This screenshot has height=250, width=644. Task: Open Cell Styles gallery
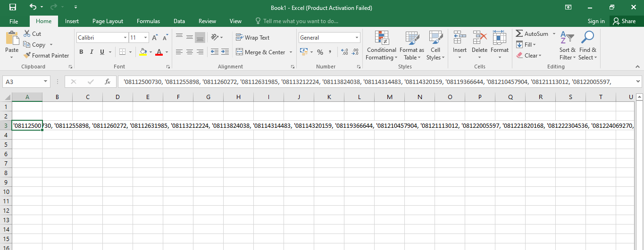tap(435, 46)
